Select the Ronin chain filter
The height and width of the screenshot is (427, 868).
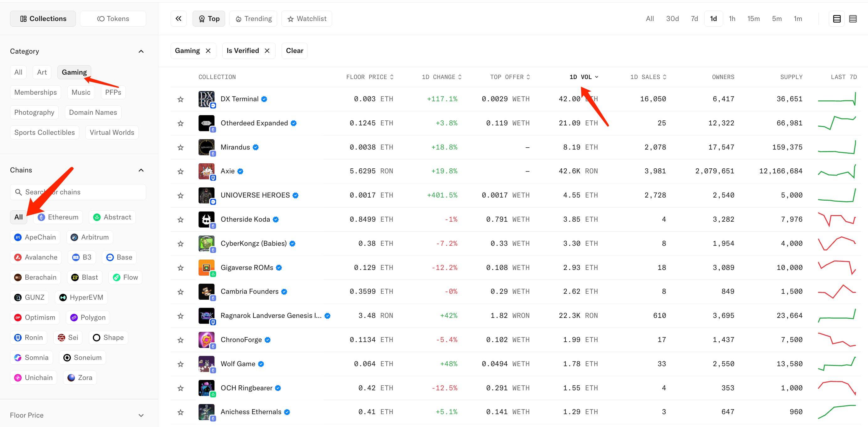tap(28, 337)
